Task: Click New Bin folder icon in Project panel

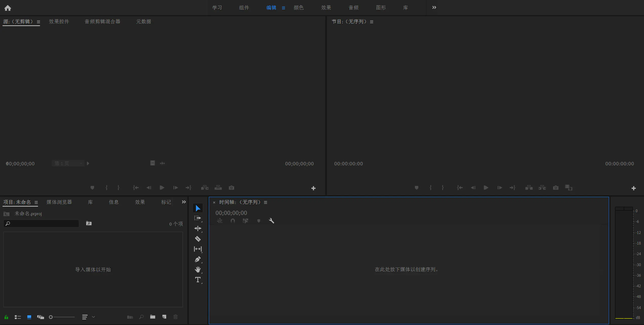Action: [x=153, y=317]
